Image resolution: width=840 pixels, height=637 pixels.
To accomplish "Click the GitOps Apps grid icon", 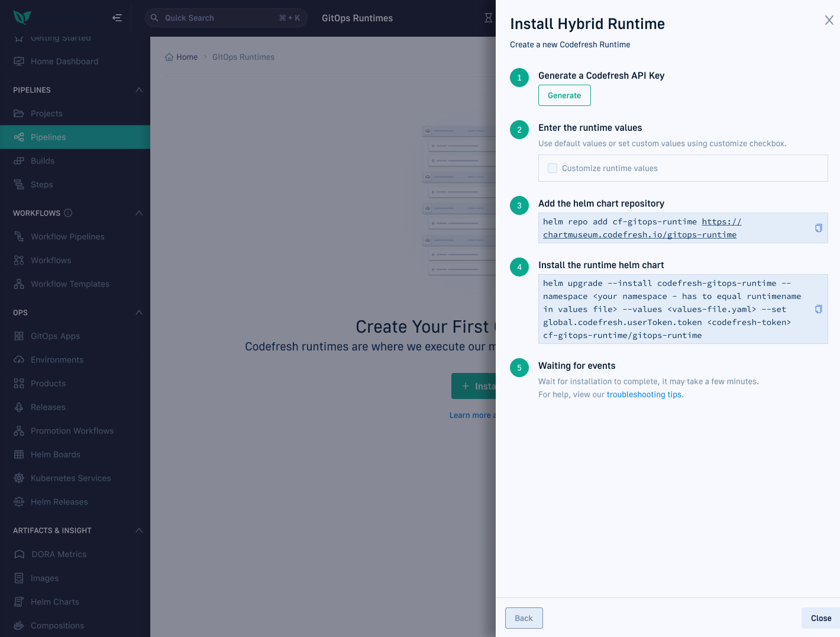I will pyautogui.click(x=19, y=336).
